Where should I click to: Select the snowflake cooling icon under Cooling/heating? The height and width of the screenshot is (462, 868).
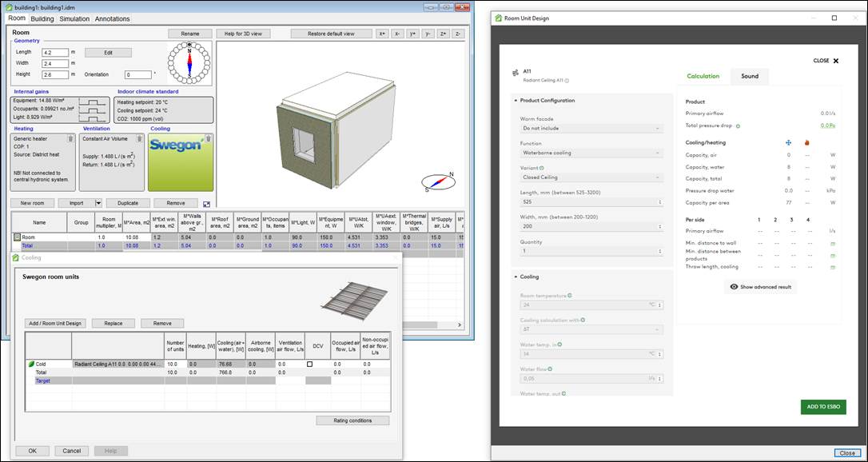tap(788, 142)
